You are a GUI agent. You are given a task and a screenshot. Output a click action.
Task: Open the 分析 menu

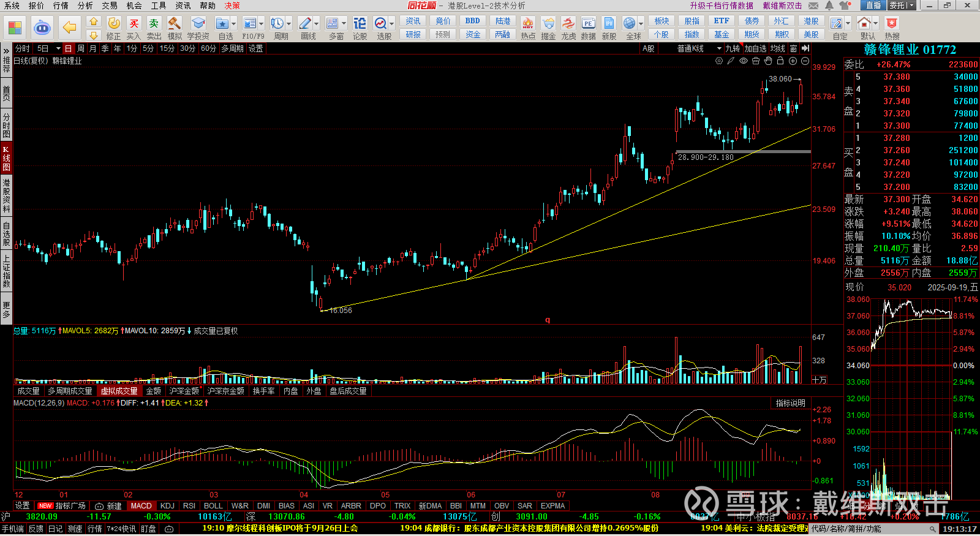point(85,6)
